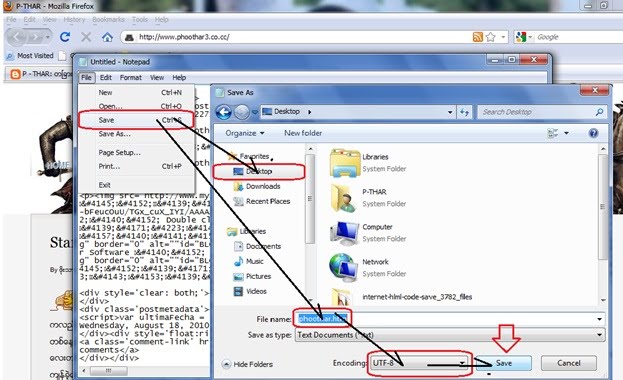Reload the page in Firefox

click(x=65, y=37)
